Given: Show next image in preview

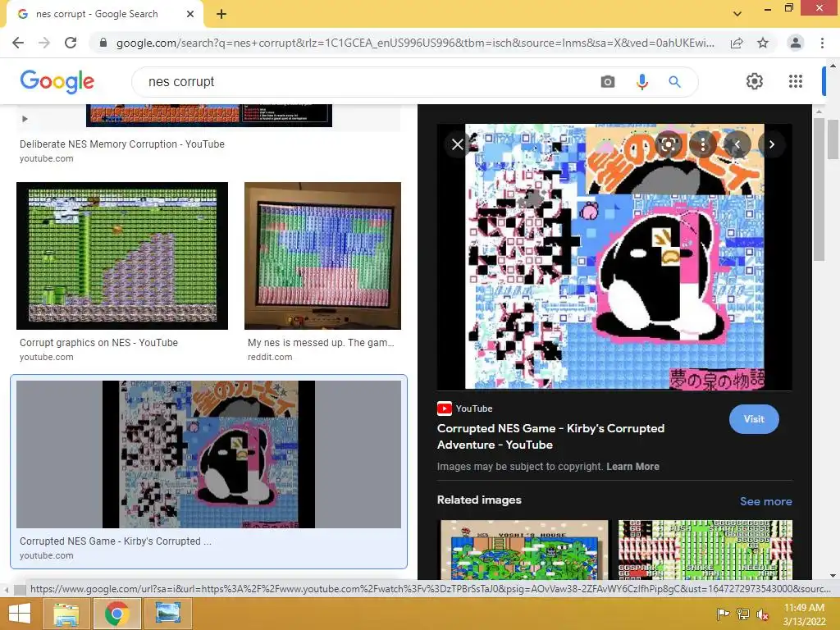Looking at the screenshot, I should point(771,144).
